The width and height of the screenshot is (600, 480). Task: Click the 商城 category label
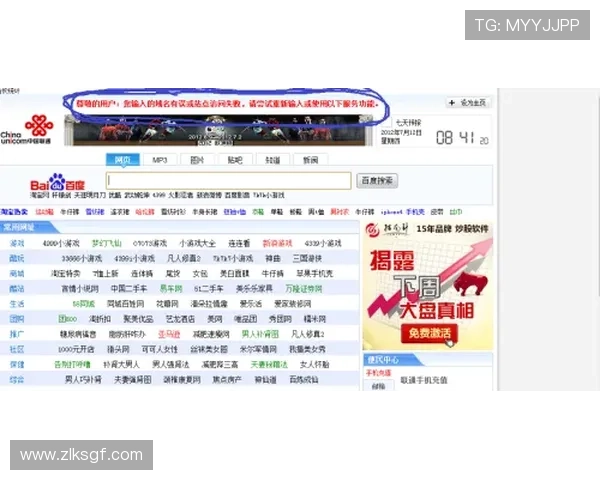coord(17,273)
